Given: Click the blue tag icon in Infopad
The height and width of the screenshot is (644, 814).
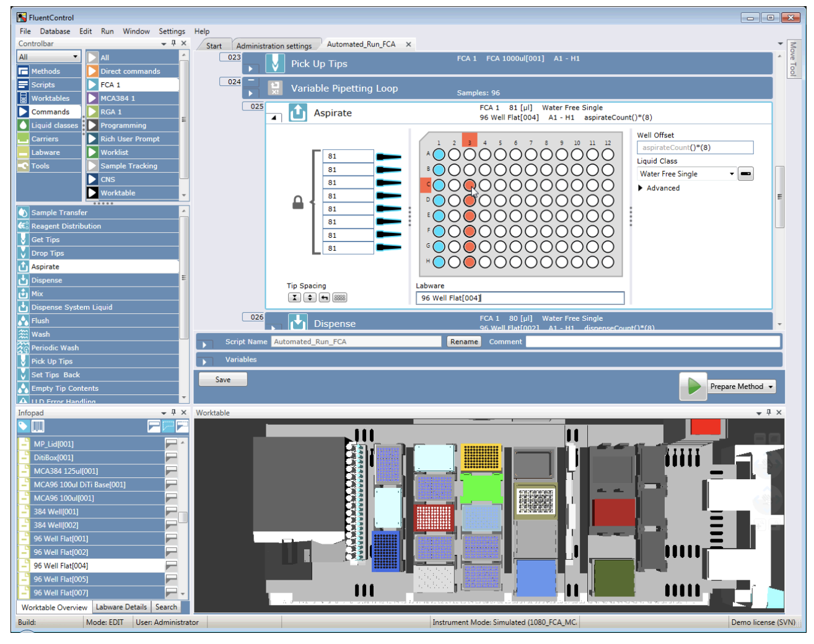Looking at the screenshot, I should click(23, 426).
